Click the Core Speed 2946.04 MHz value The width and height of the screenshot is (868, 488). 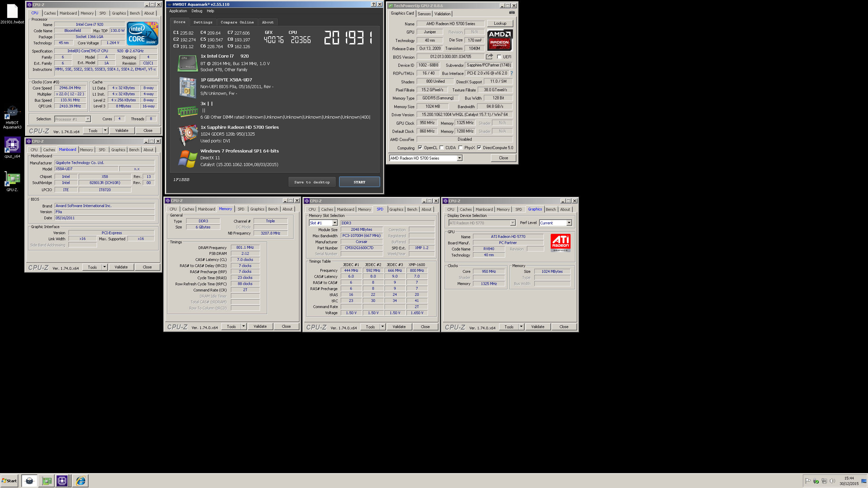[70, 88]
